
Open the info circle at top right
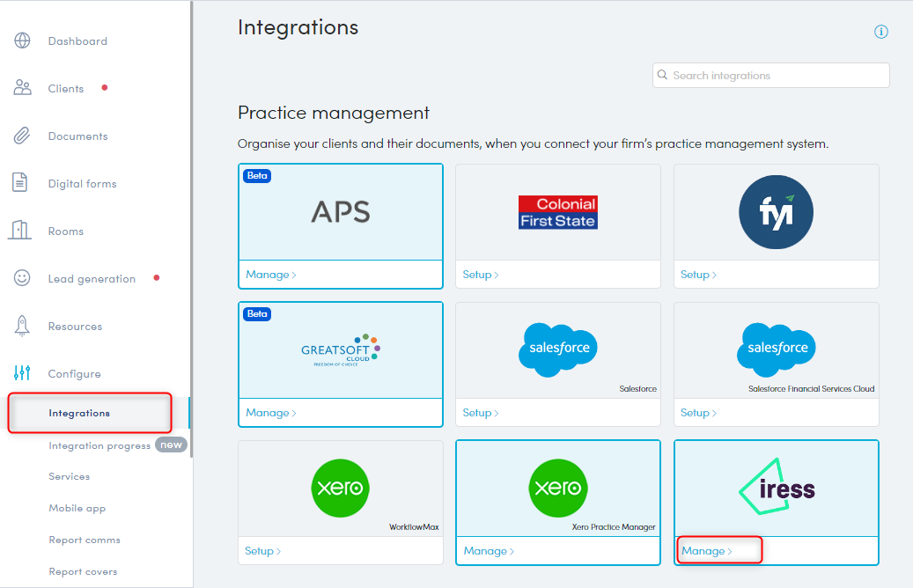click(x=881, y=32)
